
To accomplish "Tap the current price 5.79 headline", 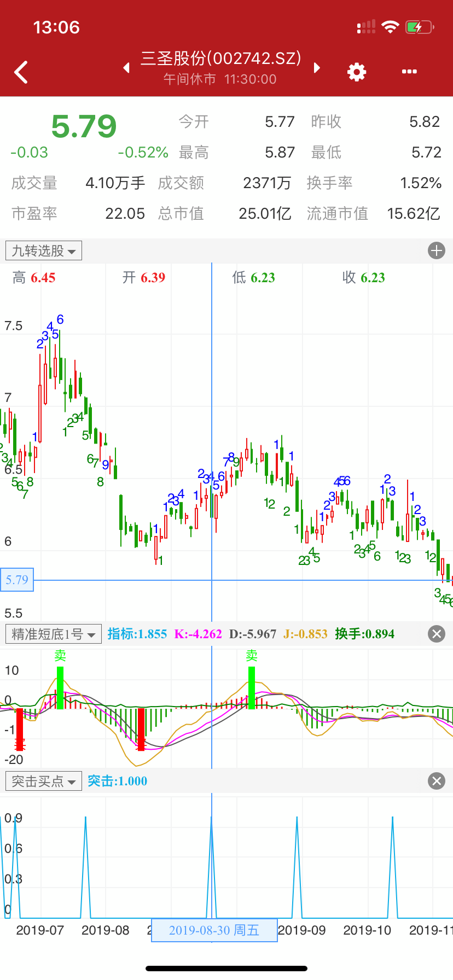I will tap(84, 126).
